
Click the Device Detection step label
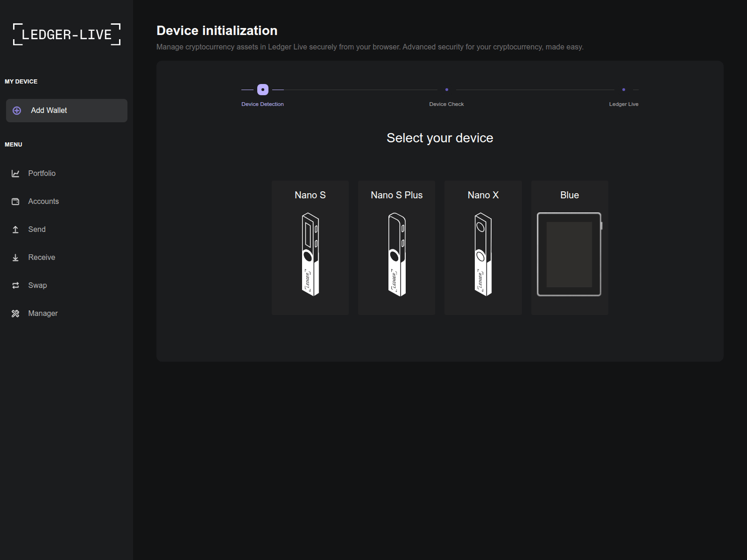(x=262, y=104)
